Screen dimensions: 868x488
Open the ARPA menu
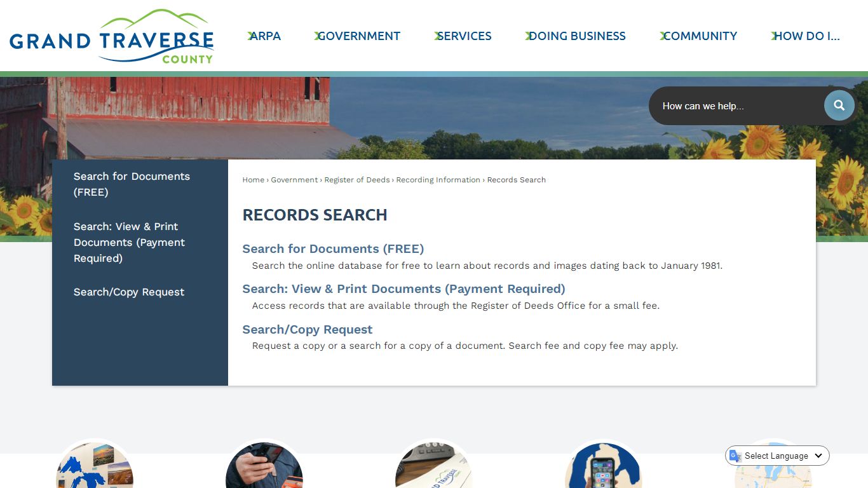tap(264, 36)
